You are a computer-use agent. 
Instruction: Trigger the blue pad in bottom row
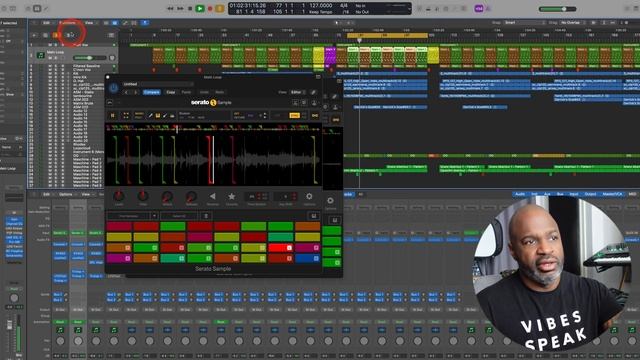(307, 258)
